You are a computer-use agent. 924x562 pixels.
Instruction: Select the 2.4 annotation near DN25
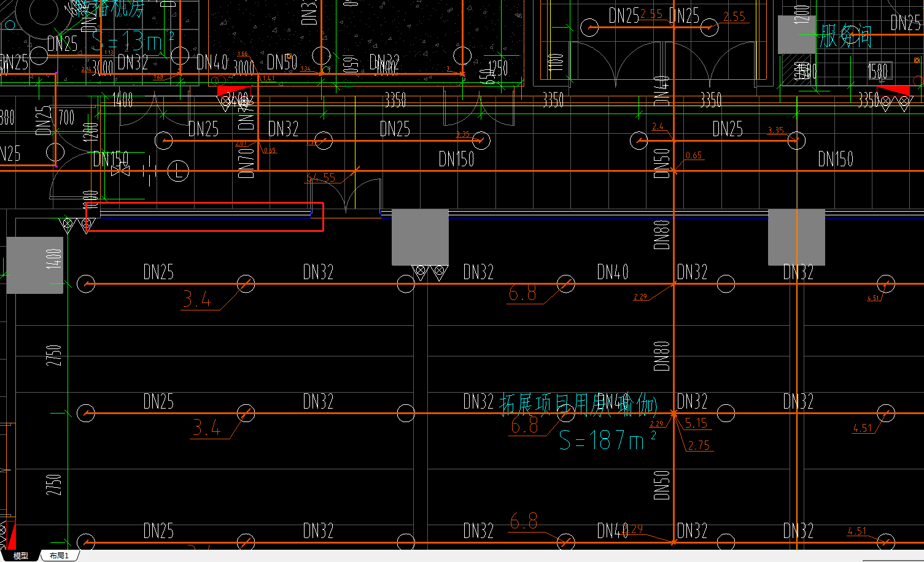click(658, 126)
